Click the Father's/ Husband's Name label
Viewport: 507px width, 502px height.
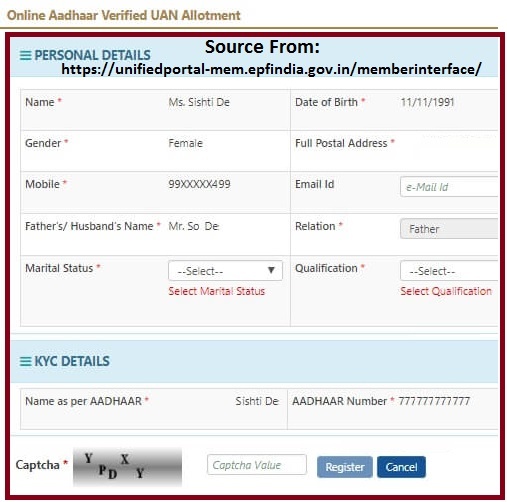89,226
